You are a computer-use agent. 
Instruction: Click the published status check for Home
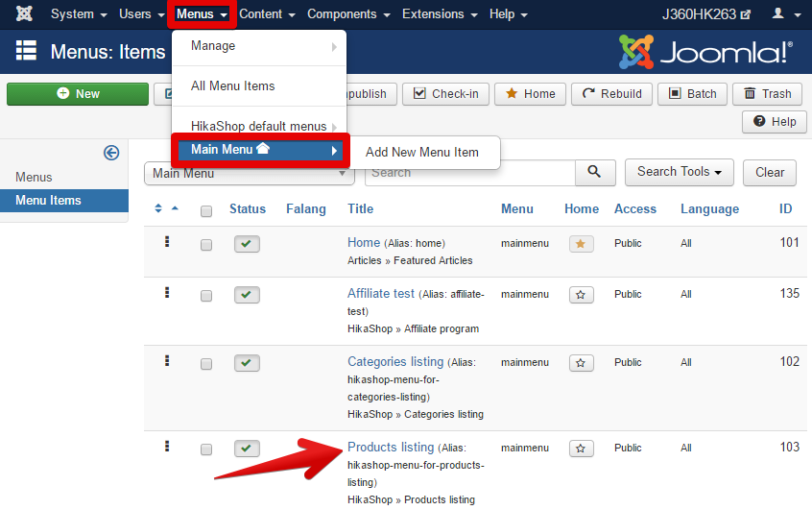pos(247,244)
